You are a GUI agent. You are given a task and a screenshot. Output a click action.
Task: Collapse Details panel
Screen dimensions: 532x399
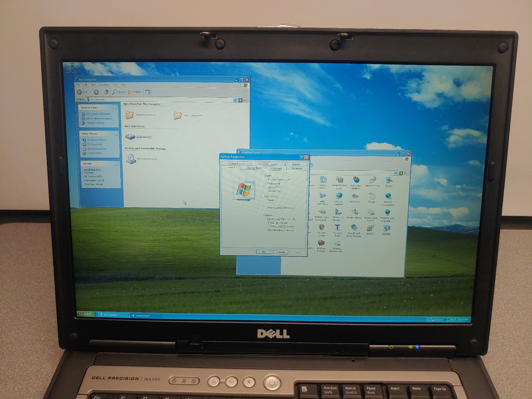[x=117, y=163]
